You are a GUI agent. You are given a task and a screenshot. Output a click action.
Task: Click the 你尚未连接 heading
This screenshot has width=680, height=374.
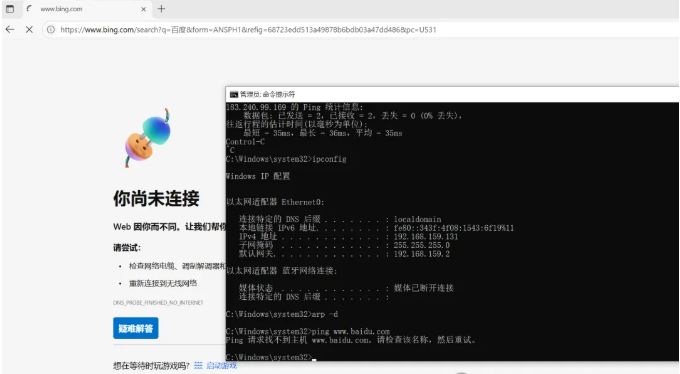(x=156, y=198)
